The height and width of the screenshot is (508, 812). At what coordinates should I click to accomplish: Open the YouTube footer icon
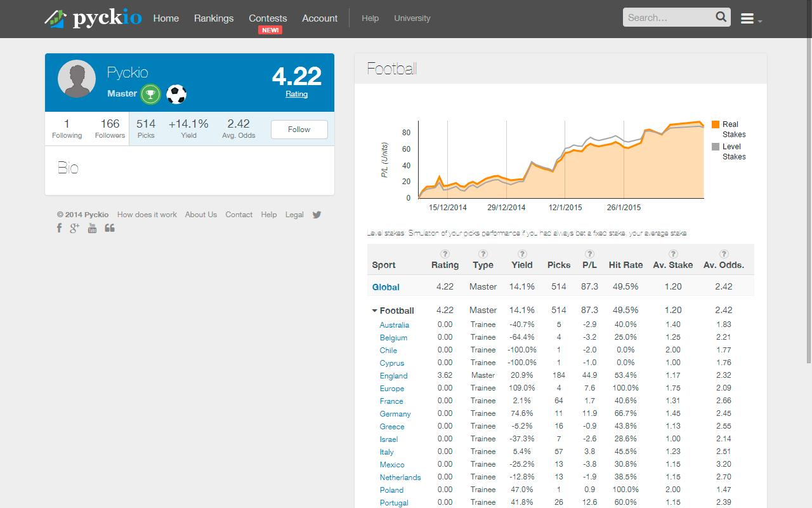(92, 228)
